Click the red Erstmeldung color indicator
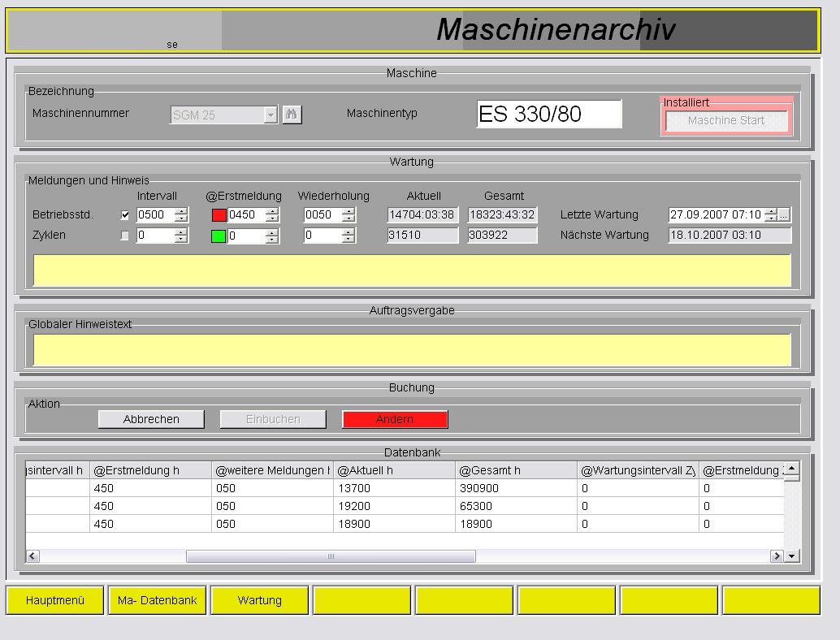The image size is (840, 640). tap(219, 215)
